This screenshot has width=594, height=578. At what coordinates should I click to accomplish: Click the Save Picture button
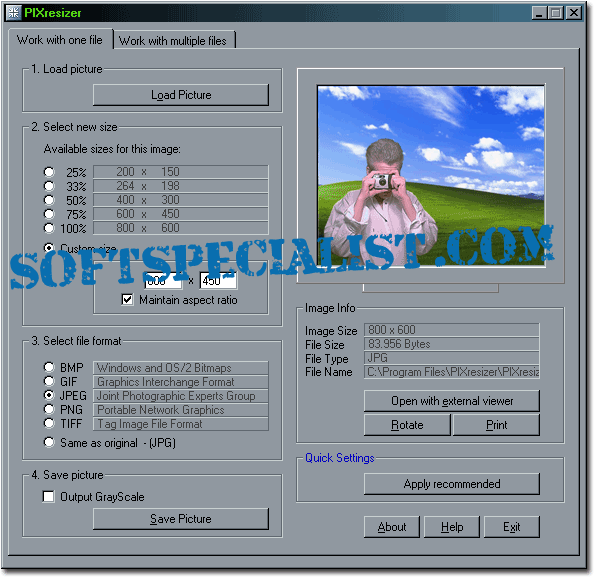181,519
